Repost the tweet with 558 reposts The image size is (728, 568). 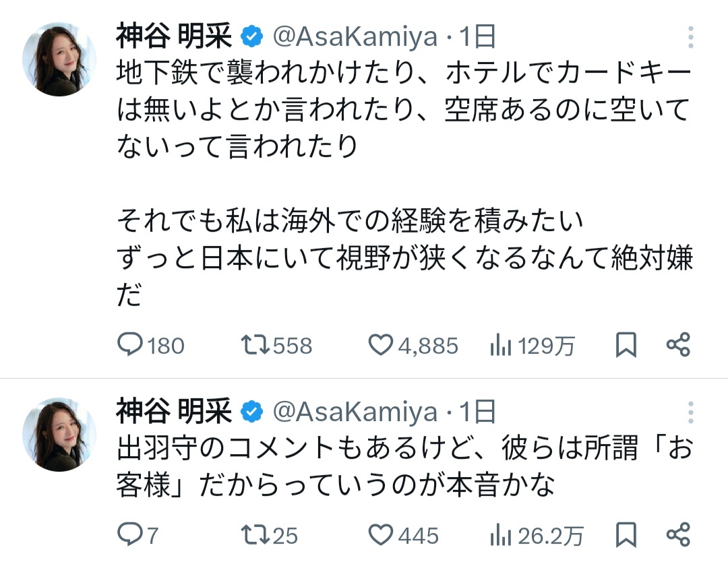[x=255, y=346]
